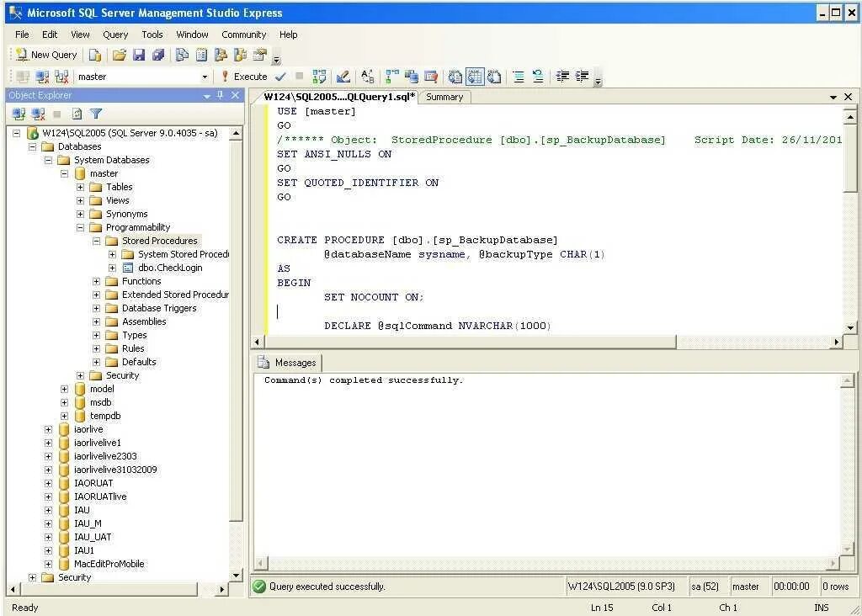Open the Community menu
Image resolution: width=862 pixels, height=616 pixels.
(x=243, y=35)
